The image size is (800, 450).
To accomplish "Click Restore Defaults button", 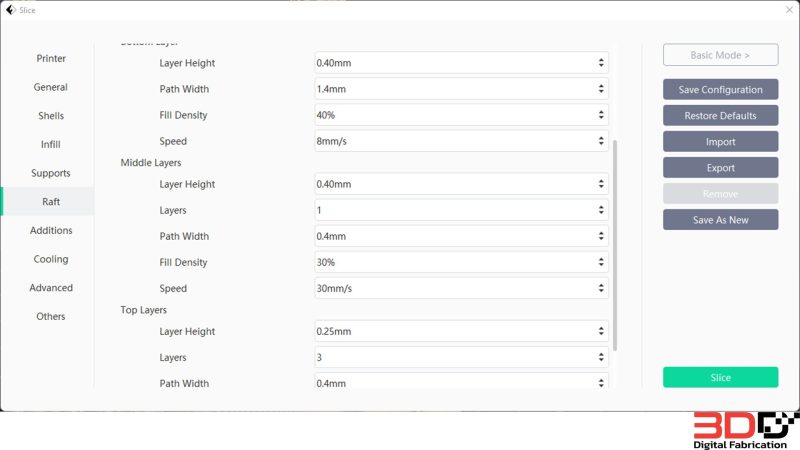I will coord(720,115).
